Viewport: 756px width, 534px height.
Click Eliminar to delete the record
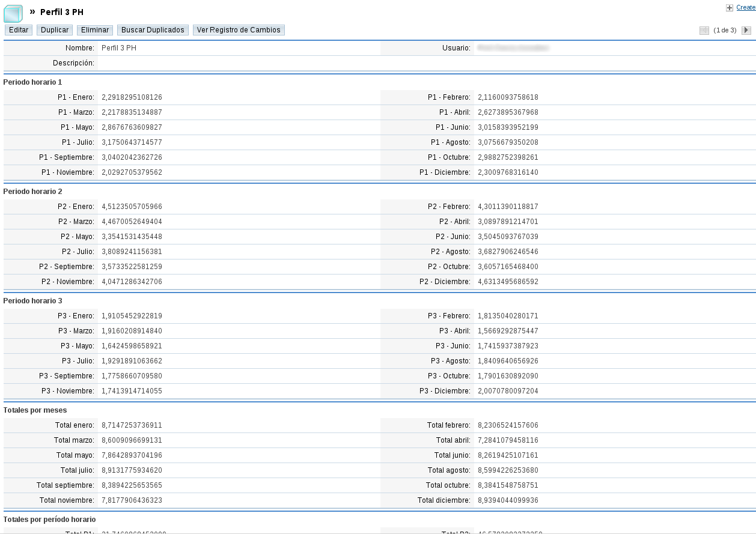[94, 29]
